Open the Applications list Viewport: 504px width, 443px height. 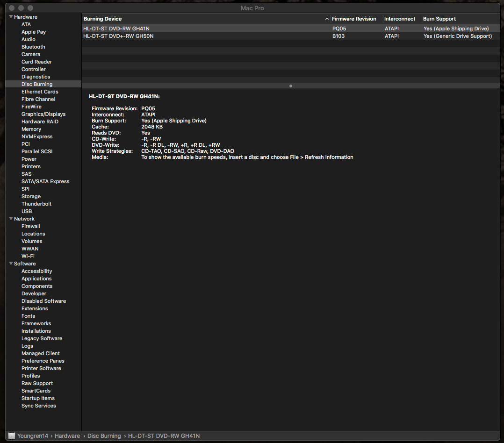36,279
